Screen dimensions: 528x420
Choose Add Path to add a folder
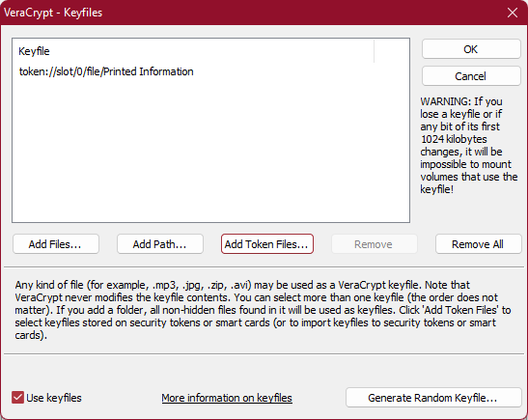point(160,244)
